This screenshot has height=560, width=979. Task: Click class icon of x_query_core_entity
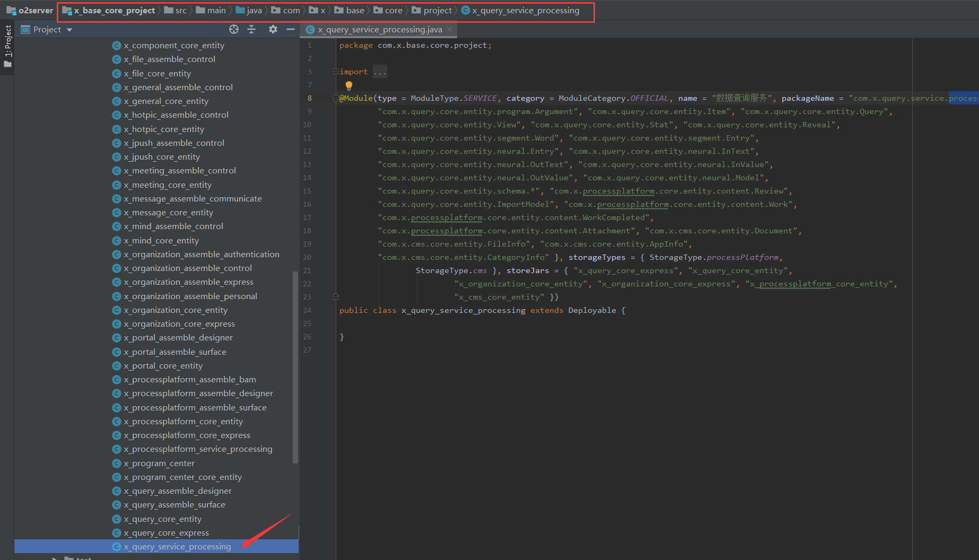click(117, 519)
